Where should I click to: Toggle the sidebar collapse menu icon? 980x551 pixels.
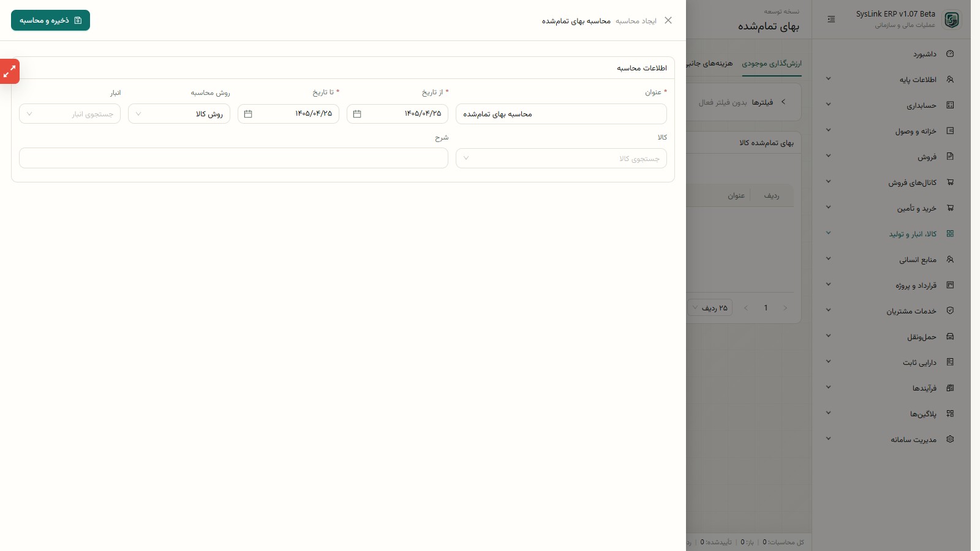831,20
